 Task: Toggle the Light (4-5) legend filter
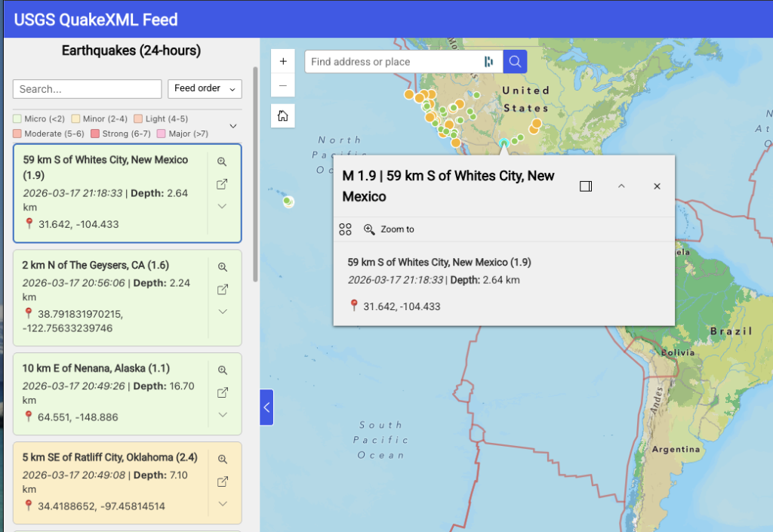[x=160, y=119]
